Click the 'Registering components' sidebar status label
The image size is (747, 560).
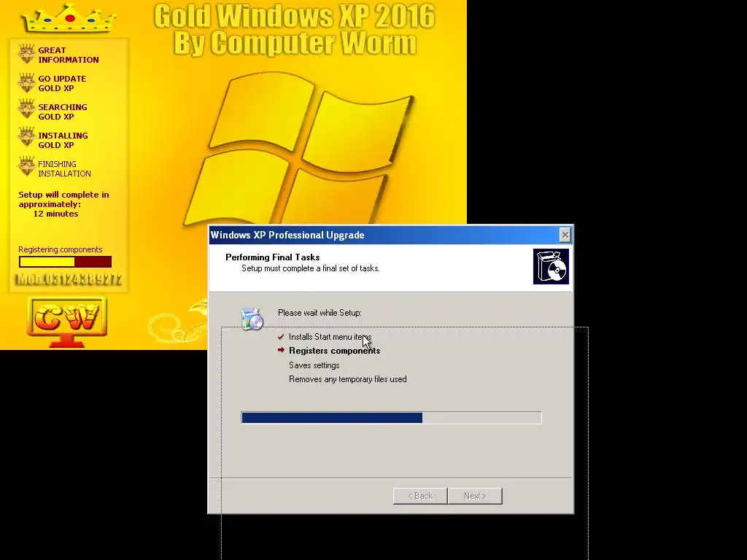(61, 249)
